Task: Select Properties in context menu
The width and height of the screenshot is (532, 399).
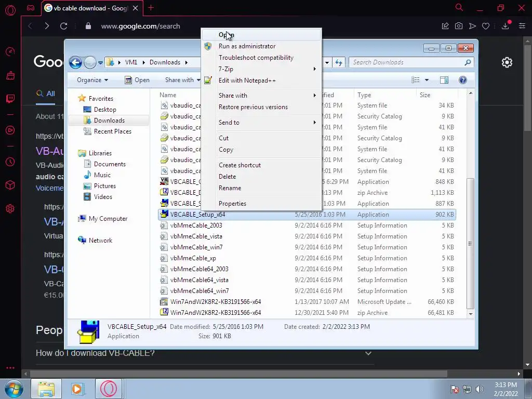Action: pos(262,204)
